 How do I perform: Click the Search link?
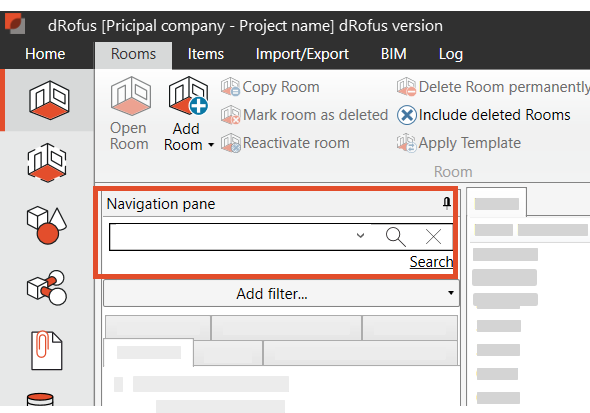click(431, 261)
